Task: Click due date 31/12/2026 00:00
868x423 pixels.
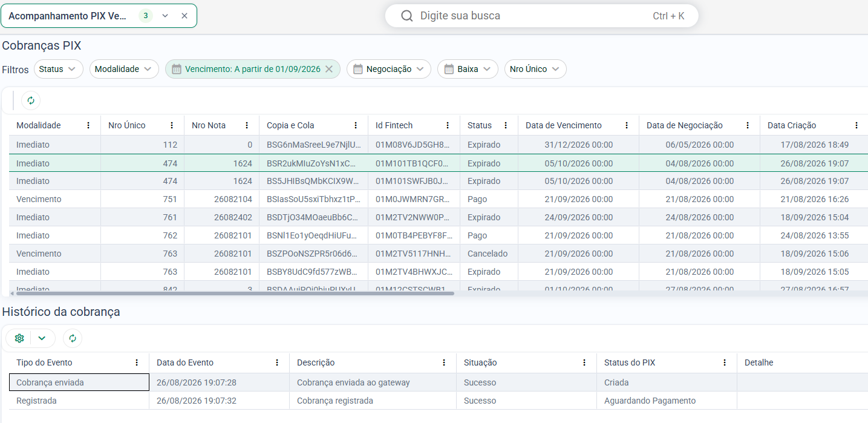Action: pos(579,145)
